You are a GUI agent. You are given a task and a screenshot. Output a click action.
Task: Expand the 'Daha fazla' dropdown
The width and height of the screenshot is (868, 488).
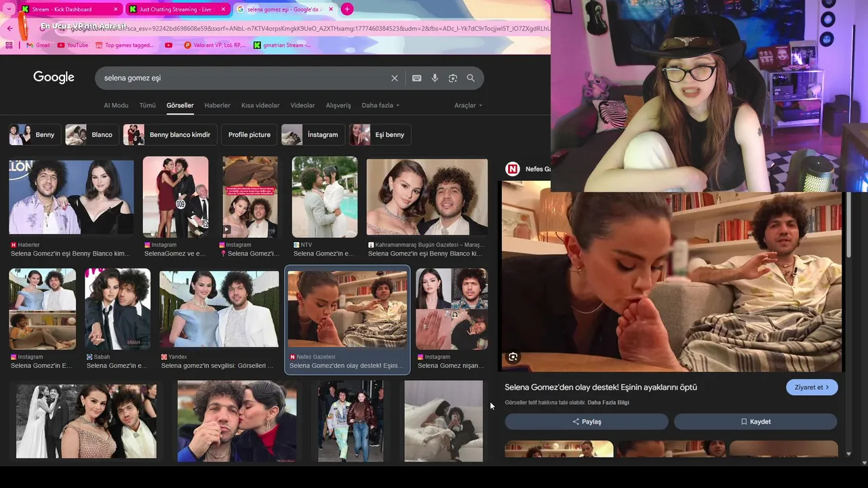(x=380, y=106)
